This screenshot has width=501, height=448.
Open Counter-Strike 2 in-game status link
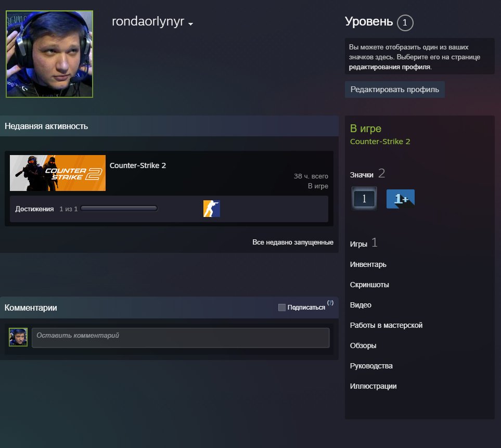(380, 142)
